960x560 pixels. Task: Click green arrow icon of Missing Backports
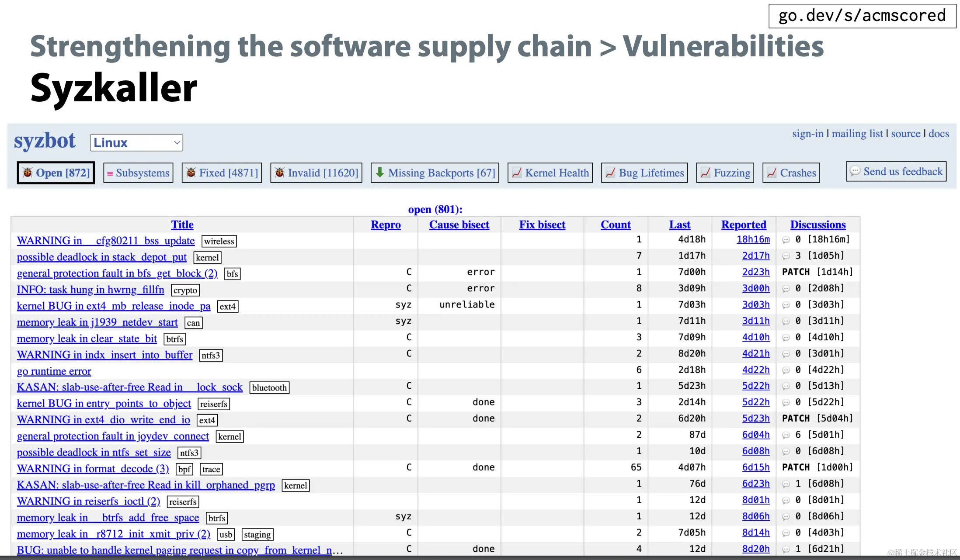pyautogui.click(x=380, y=173)
